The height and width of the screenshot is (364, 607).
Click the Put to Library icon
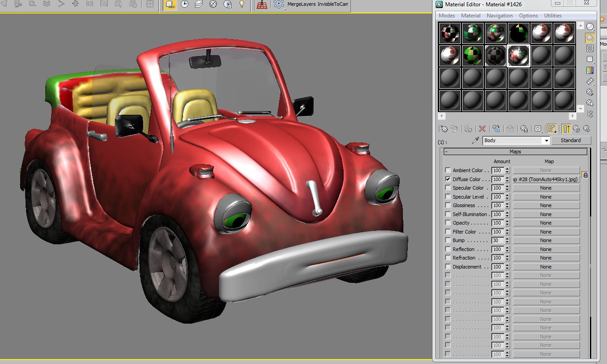[x=524, y=129]
